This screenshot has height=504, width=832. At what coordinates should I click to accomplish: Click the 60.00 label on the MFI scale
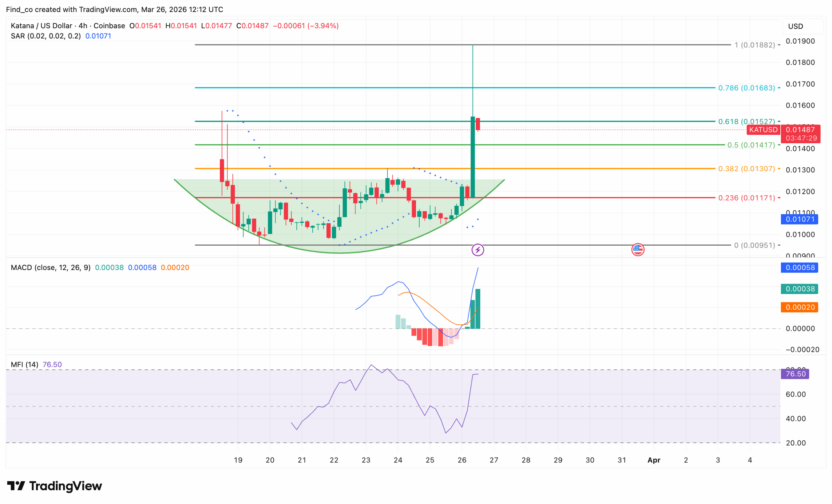pos(796,394)
